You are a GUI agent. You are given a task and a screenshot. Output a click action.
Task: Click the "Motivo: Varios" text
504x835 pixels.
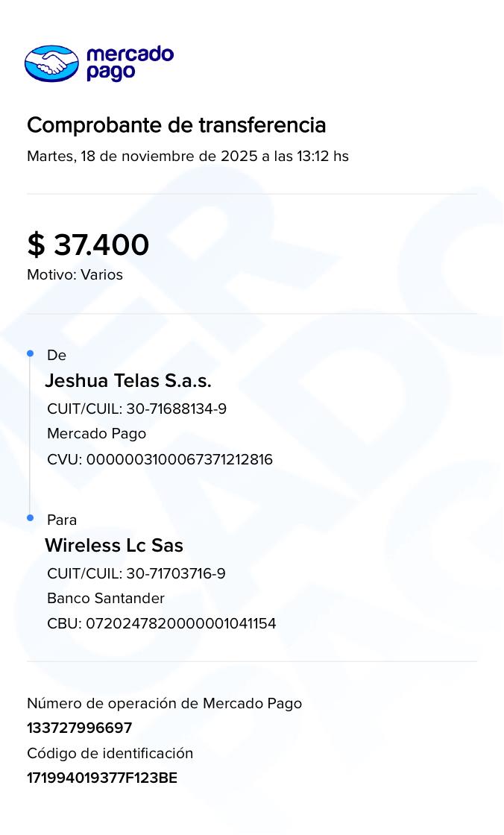[x=75, y=275]
